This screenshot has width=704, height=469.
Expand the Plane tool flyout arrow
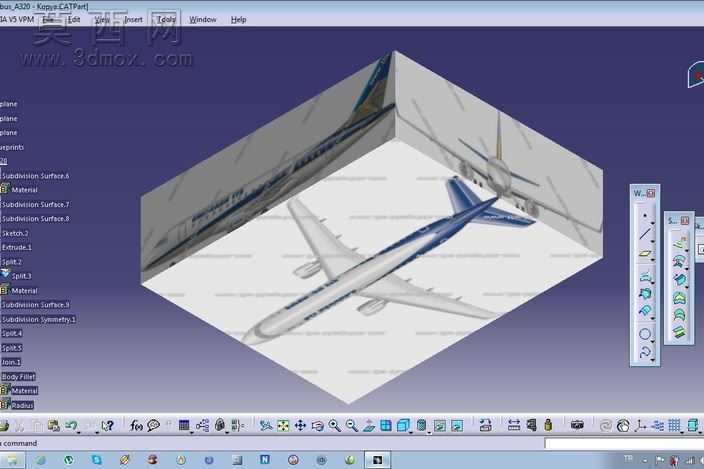(653, 260)
